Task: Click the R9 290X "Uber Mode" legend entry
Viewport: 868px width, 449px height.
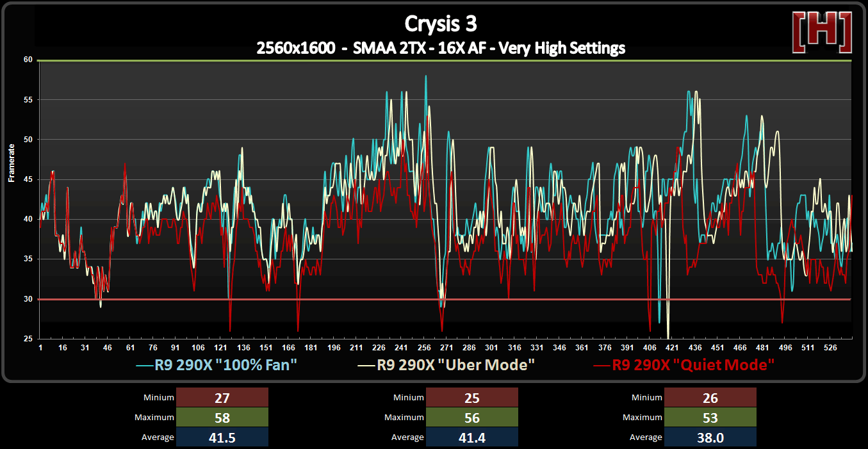Action: pyautogui.click(x=446, y=365)
